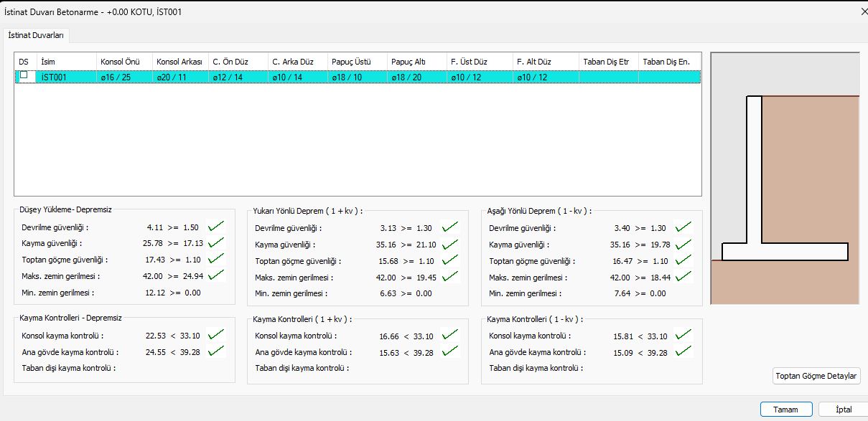The image size is (868, 421).
Task: Click the Devrilme güvenliği checkmark in Depremsiz
Action: click(x=215, y=227)
